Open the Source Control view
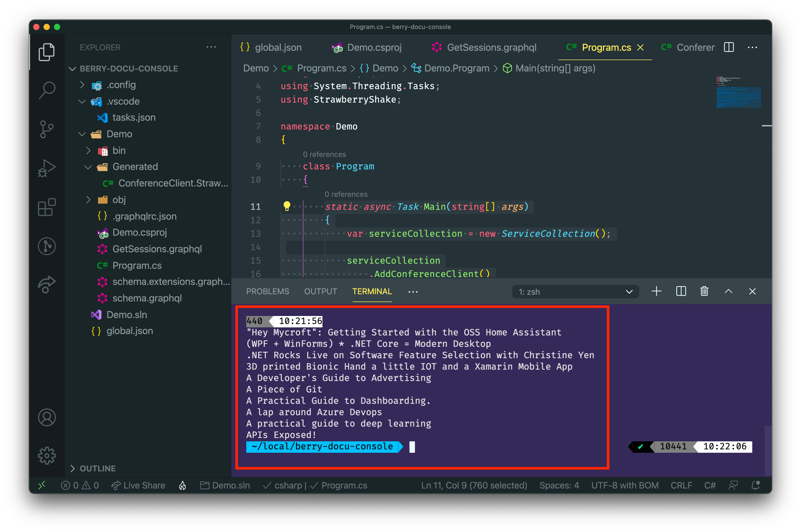 tap(47, 129)
